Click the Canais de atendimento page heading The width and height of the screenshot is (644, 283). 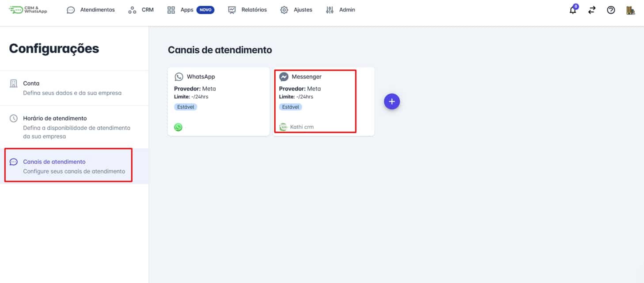[220, 50]
